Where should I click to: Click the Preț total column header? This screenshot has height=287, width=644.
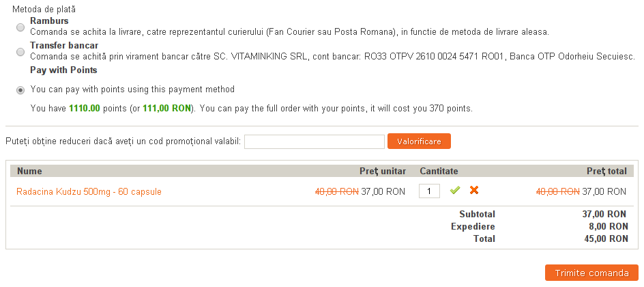coord(606,171)
